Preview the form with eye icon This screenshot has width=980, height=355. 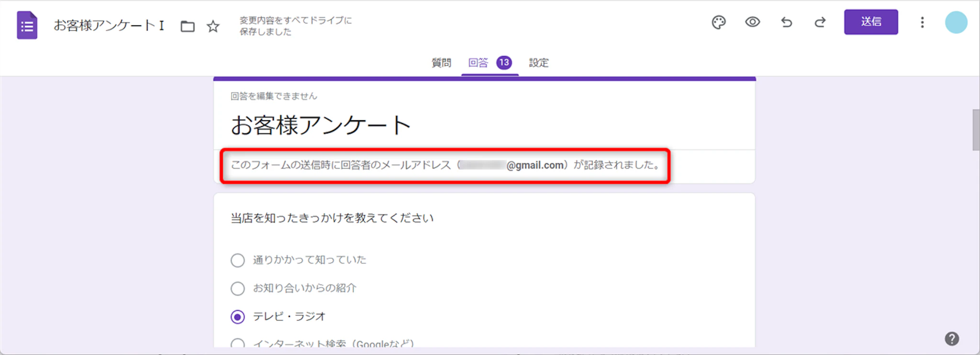[752, 22]
